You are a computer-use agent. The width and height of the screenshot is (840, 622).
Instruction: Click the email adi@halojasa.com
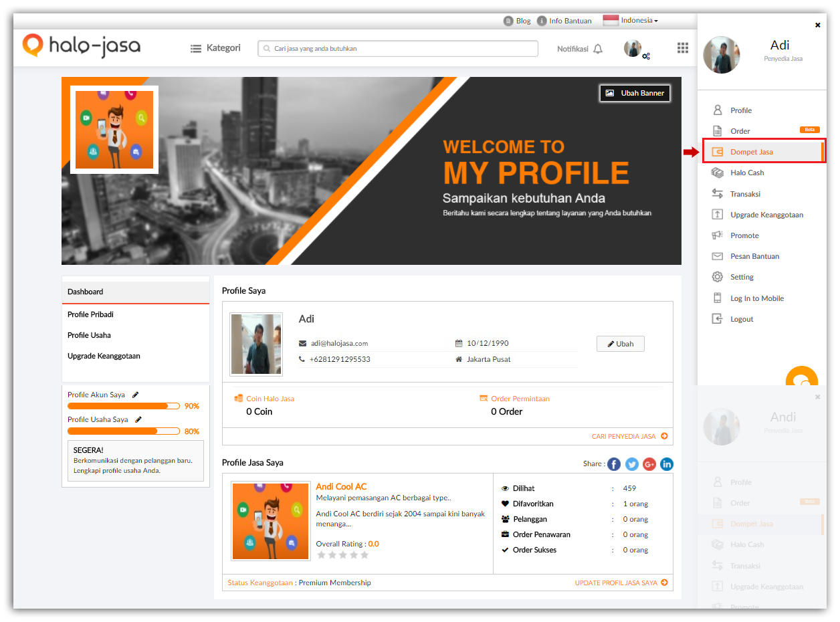(339, 343)
